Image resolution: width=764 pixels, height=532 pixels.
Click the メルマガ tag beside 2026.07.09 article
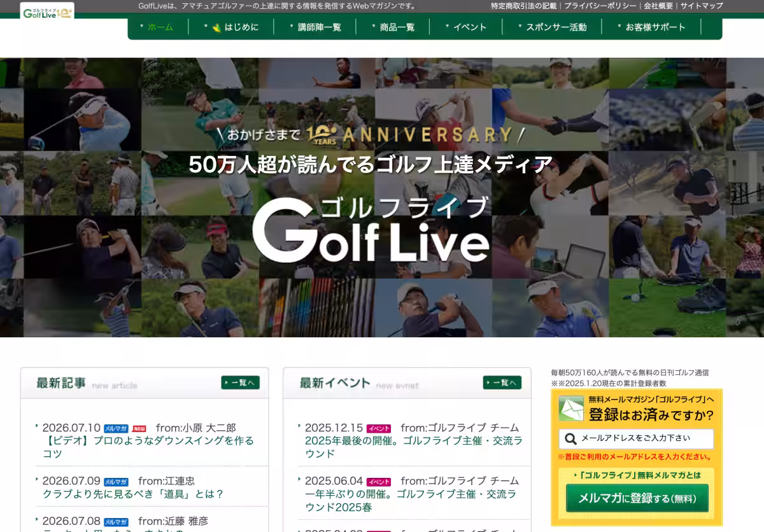(x=116, y=482)
